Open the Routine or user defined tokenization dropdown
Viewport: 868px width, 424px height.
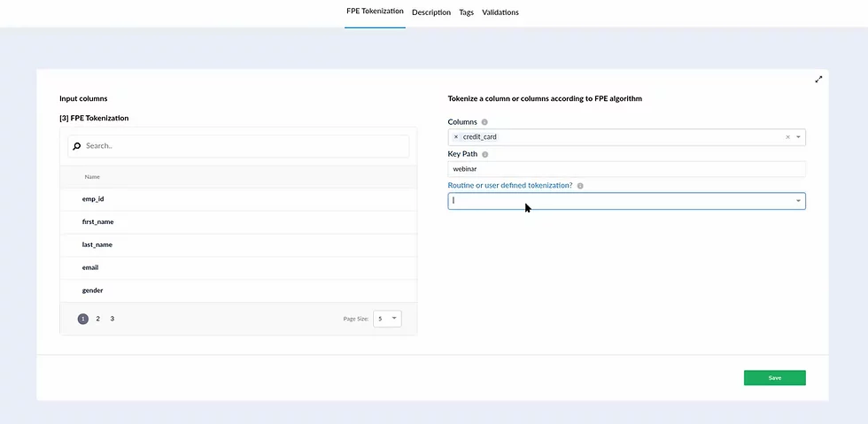627,201
